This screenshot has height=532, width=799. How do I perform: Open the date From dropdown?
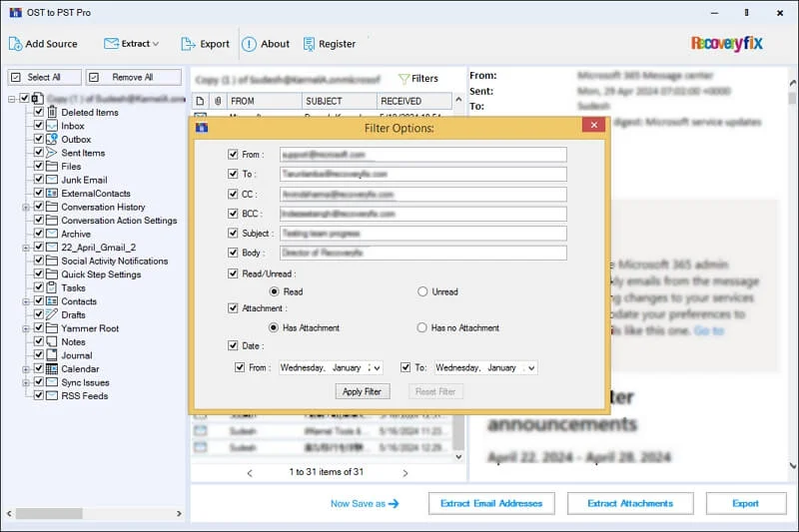pyautogui.click(x=378, y=367)
